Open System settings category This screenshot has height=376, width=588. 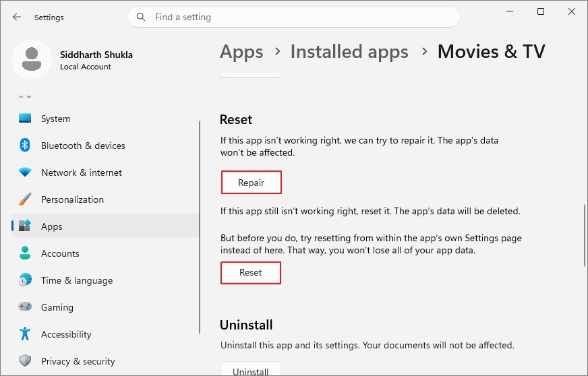(105, 119)
